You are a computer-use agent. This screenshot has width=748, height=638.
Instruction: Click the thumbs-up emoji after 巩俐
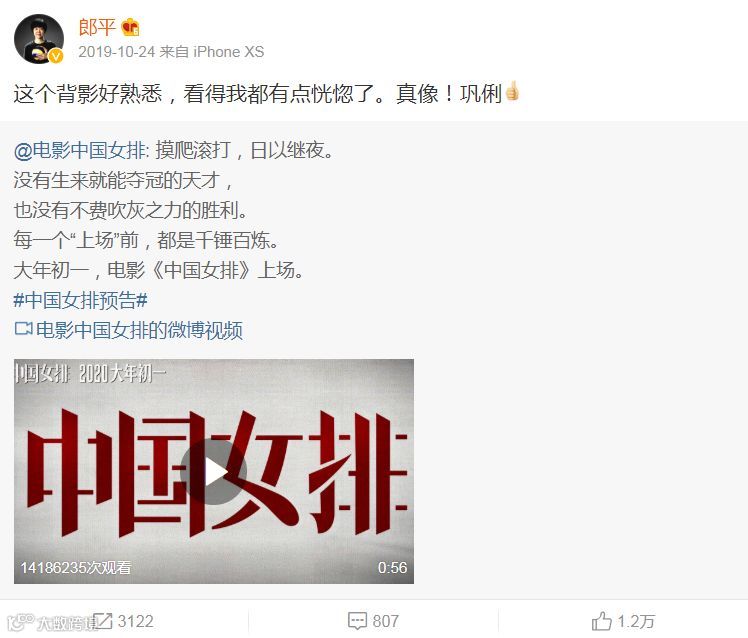click(x=512, y=91)
